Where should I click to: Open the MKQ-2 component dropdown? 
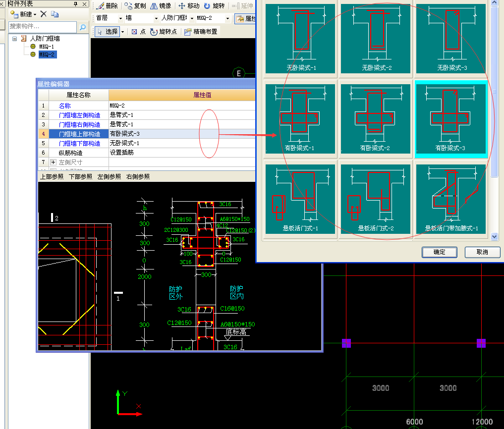(x=227, y=18)
